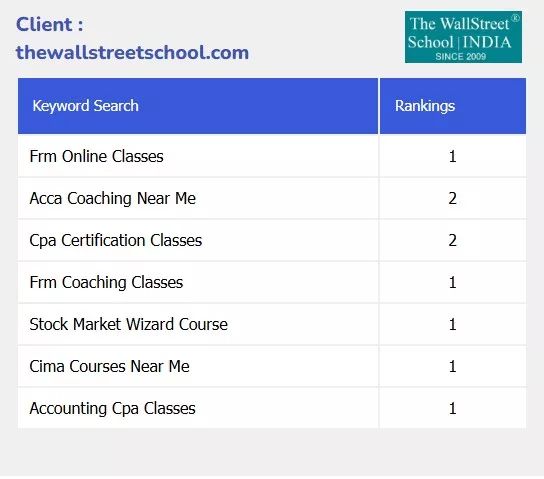544x479 pixels.
Task: Click the Accounting Cpa Classes keyword
Action: coord(112,408)
